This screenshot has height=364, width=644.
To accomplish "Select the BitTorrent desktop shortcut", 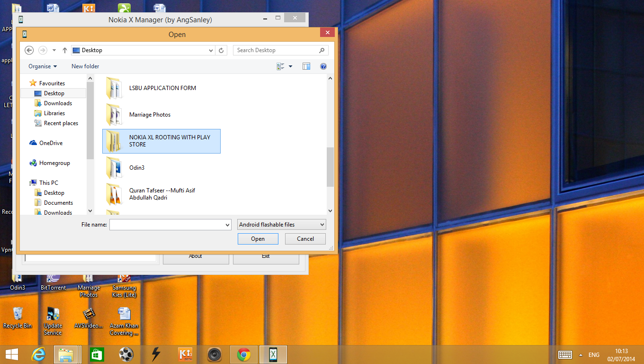I will [x=53, y=282].
